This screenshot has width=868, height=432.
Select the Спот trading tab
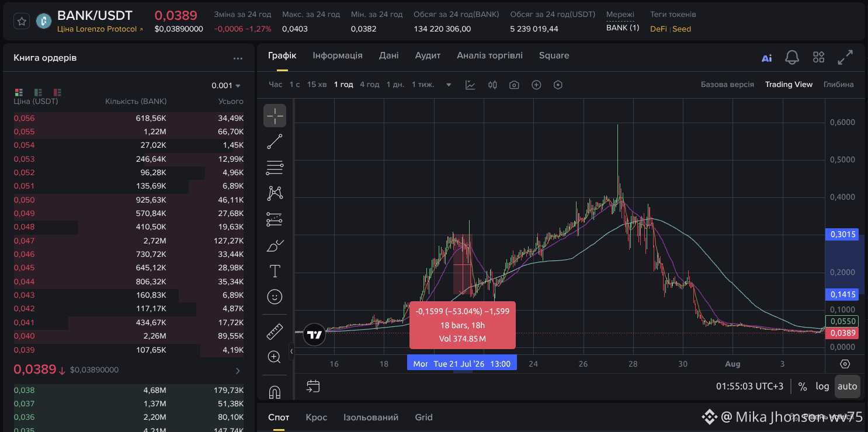[279, 417]
